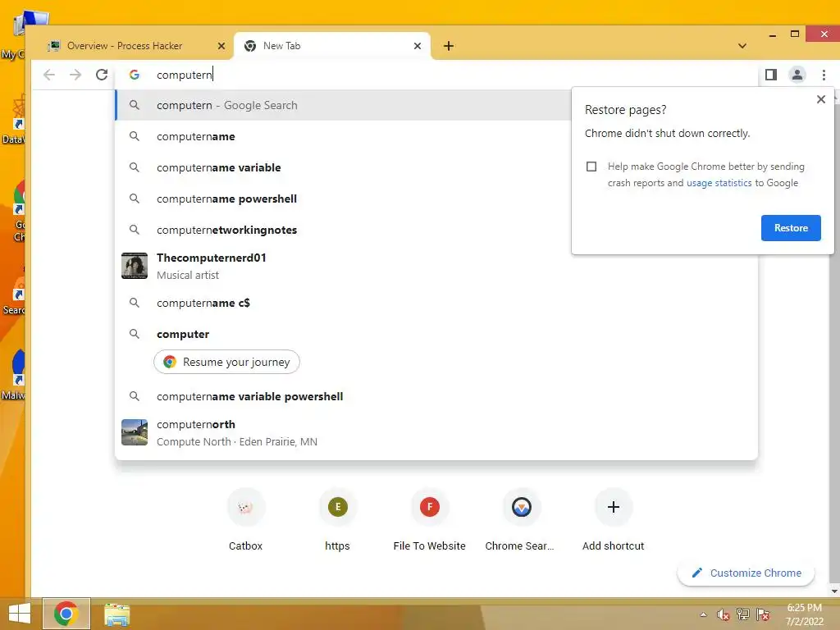Click the muted volume tray icon

tap(724, 614)
